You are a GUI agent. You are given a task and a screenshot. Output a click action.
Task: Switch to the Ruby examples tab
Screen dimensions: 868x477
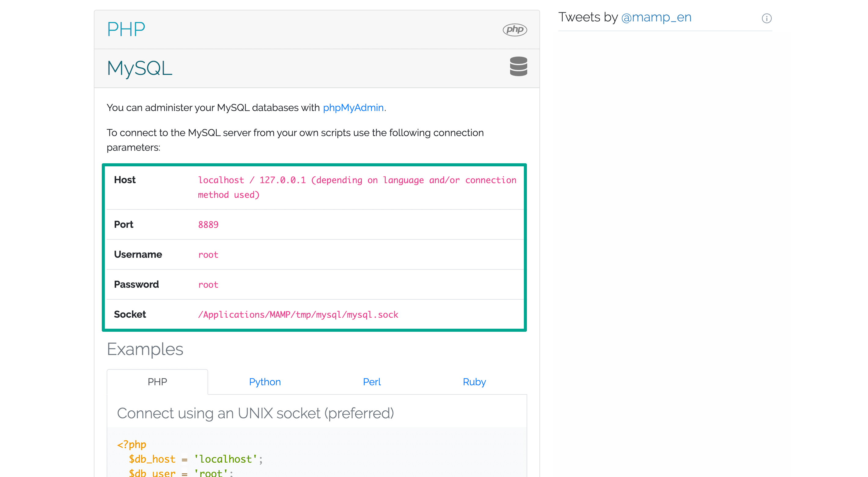click(474, 382)
